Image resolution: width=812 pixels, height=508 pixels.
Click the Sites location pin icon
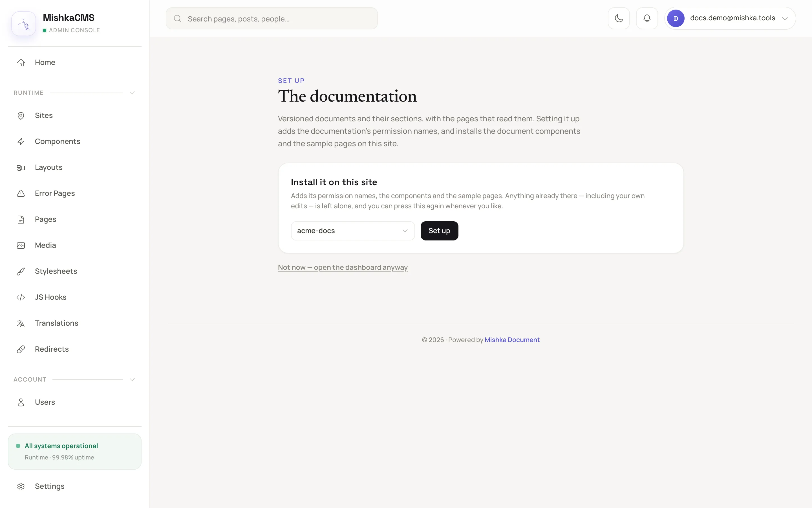click(x=21, y=116)
